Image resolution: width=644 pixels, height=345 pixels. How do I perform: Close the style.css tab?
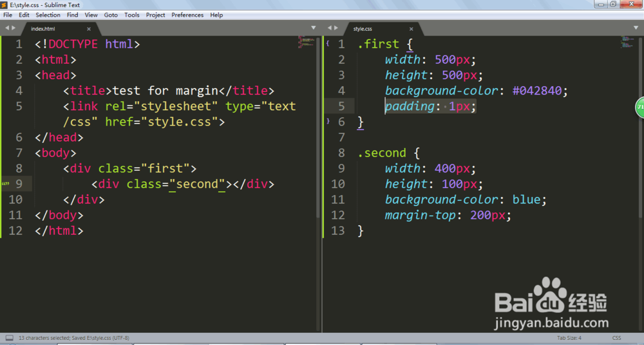411,29
